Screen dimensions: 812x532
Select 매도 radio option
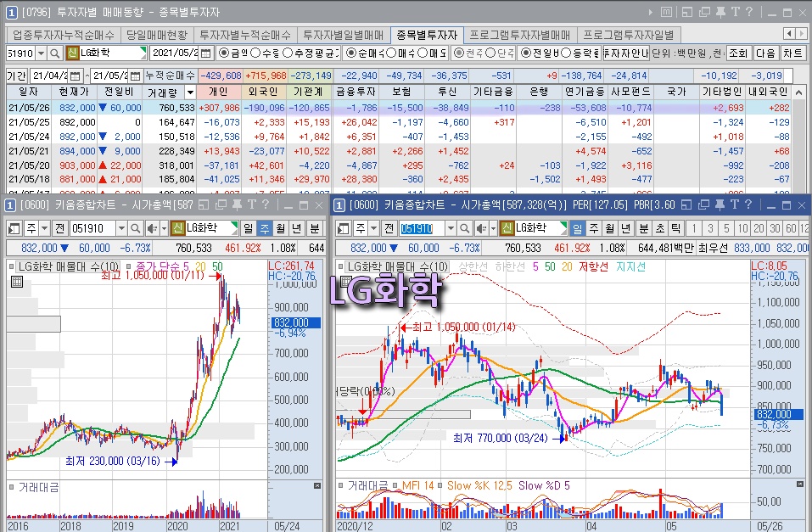pyautogui.click(x=423, y=53)
